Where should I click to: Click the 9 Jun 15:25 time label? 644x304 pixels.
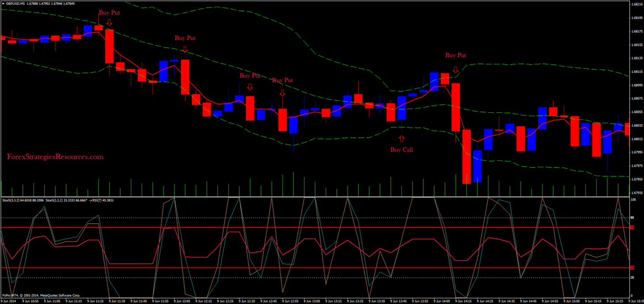(x=616, y=301)
